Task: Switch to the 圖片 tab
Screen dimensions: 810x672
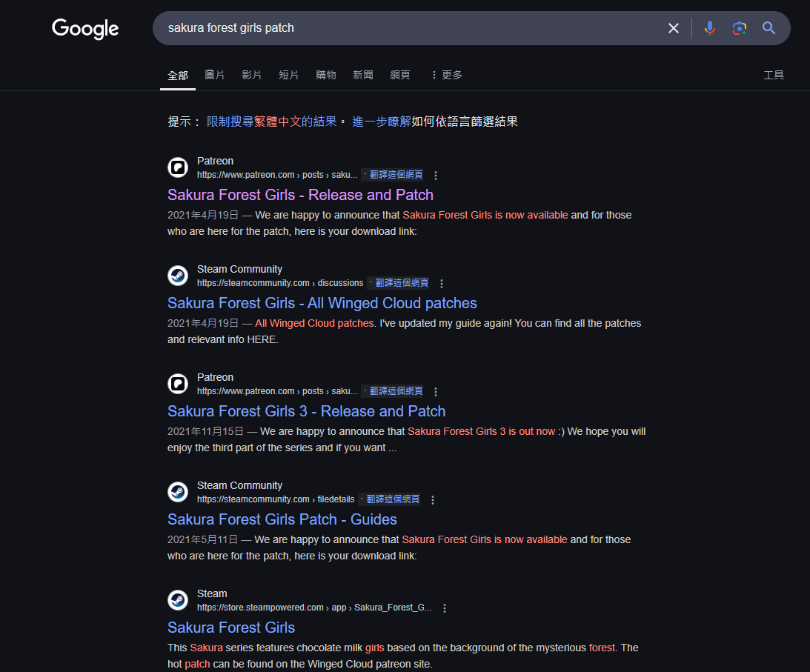Action: [214, 75]
